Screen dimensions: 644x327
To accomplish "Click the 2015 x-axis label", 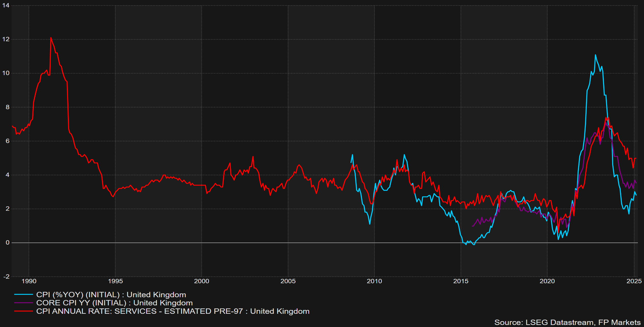I will (x=461, y=281).
